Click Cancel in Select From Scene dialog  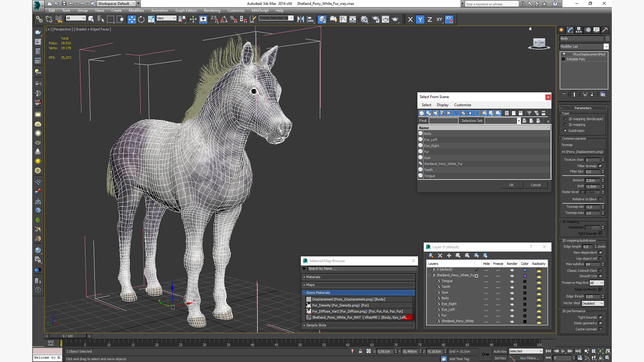coord(536,185)
